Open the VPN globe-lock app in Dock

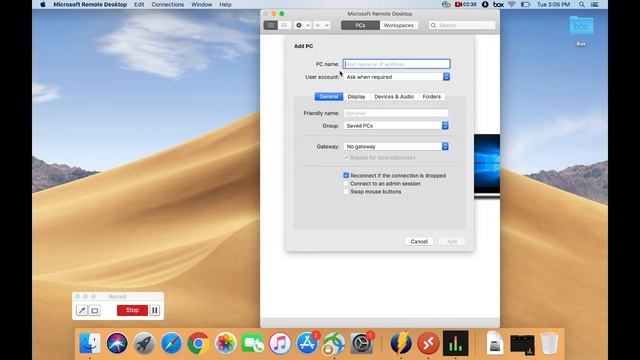click(x=334, y=343)
